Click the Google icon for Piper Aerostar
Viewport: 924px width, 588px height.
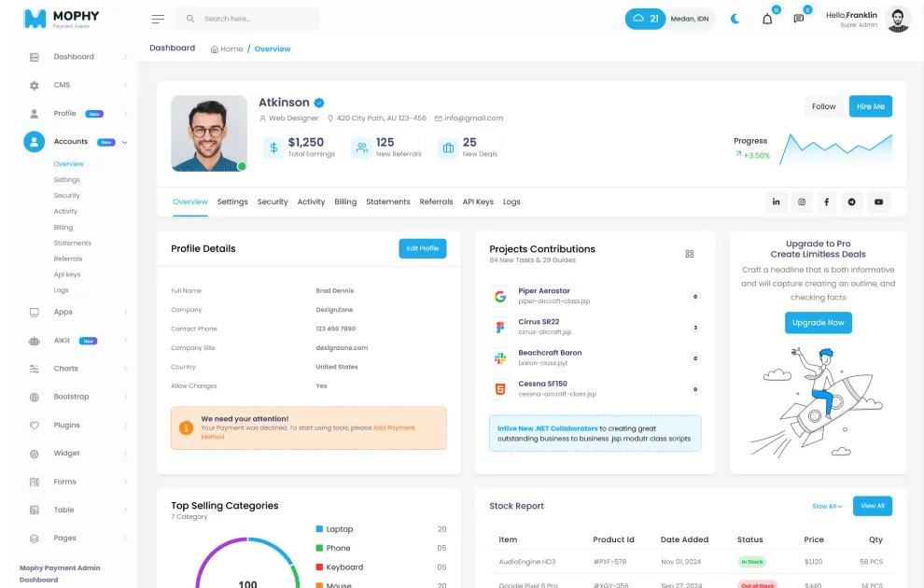tap(500, 297)
